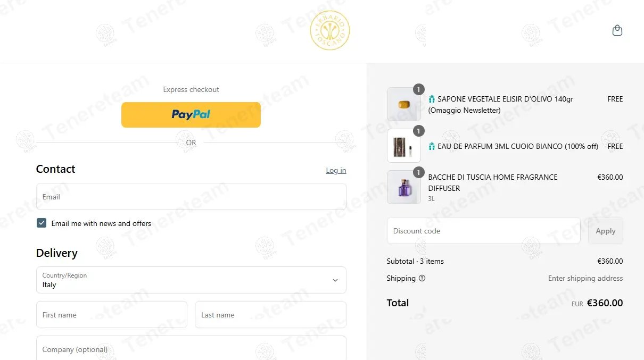Uncheck Email me with news and offers
Image resolution: width=644 pixels, height=360 pixels.
(42, 223)
